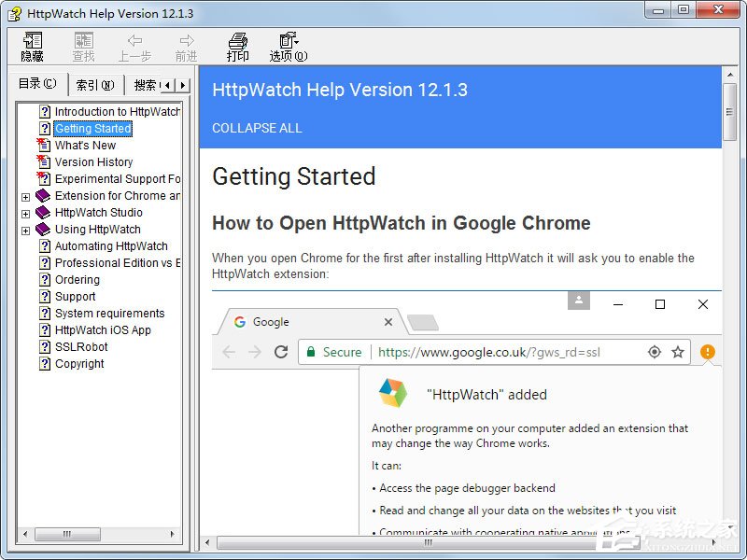Click the purple book icon for HttpWatch Studio
The image size is (747, 560).
[x=43, y=212]
